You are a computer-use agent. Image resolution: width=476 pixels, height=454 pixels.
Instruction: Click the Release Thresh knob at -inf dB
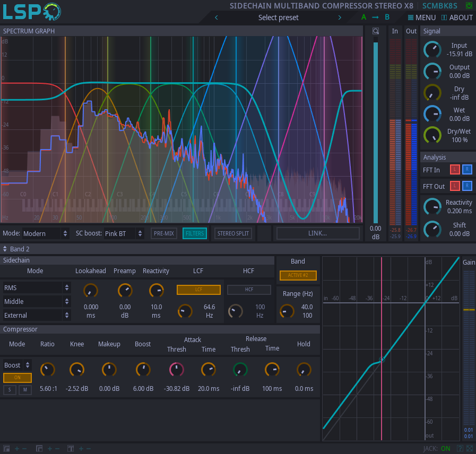coord(240,370)
